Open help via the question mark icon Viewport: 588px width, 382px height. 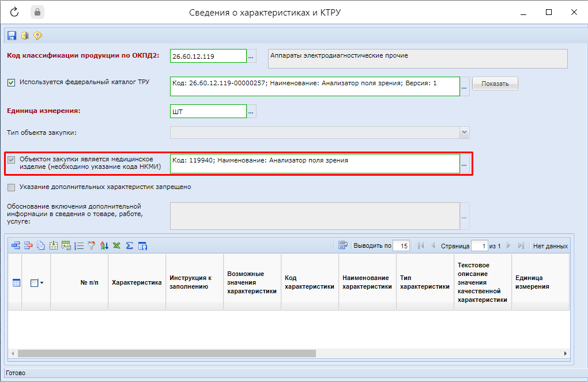[x=37, y=36]
